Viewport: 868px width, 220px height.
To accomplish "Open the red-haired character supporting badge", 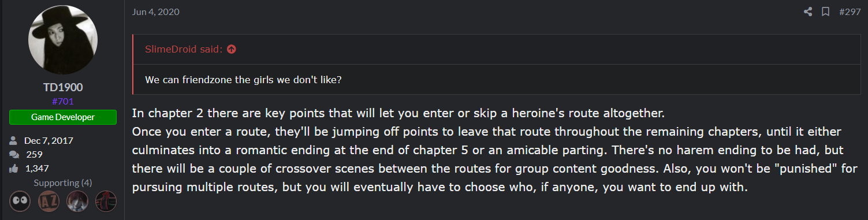I will [x=77, y=201].
